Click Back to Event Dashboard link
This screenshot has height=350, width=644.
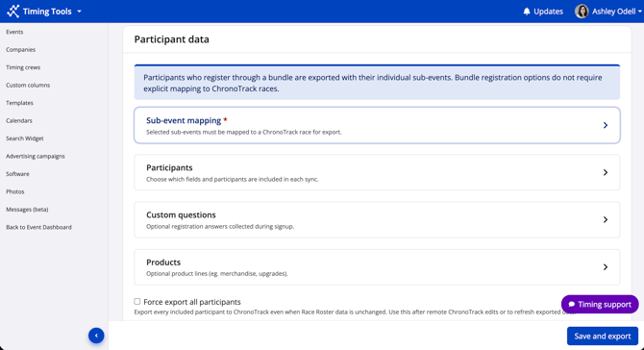point(38,227)
